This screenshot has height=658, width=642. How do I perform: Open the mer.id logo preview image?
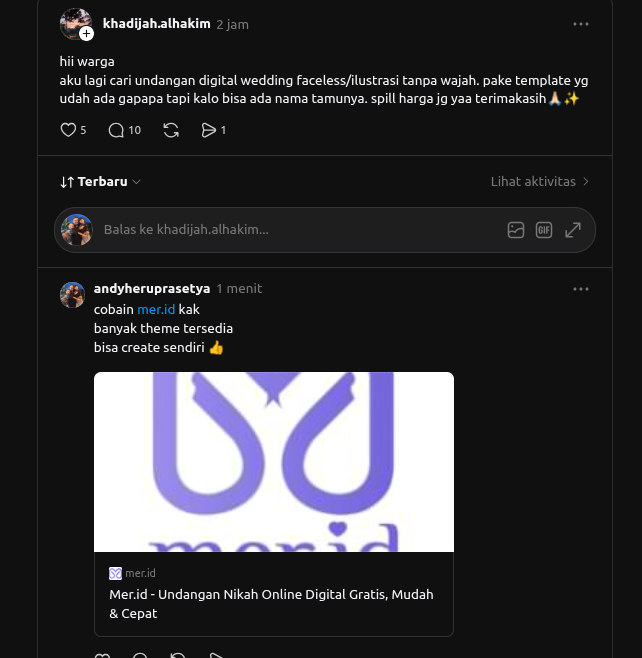tap(274, 462)
